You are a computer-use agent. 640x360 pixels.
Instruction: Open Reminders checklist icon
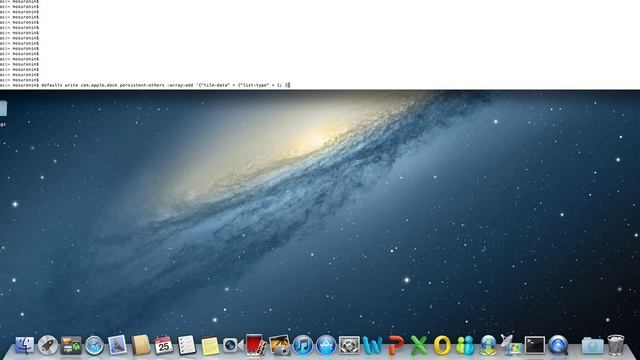[x=187, y=345]
